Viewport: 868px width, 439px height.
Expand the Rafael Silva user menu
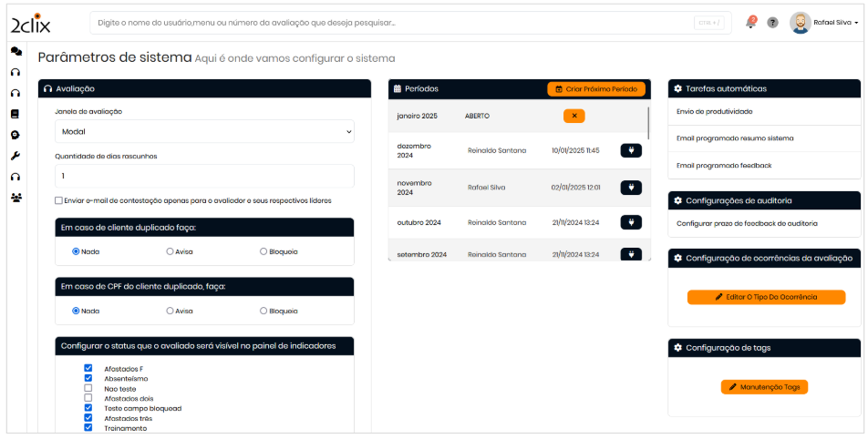point(825,23)
